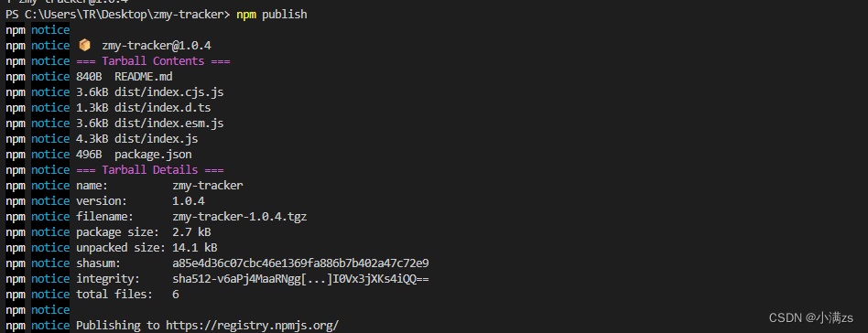This screenshot has width=868, height=333.
Task: Click the sha512 integrity string
Action: click(x=300, y=279)
